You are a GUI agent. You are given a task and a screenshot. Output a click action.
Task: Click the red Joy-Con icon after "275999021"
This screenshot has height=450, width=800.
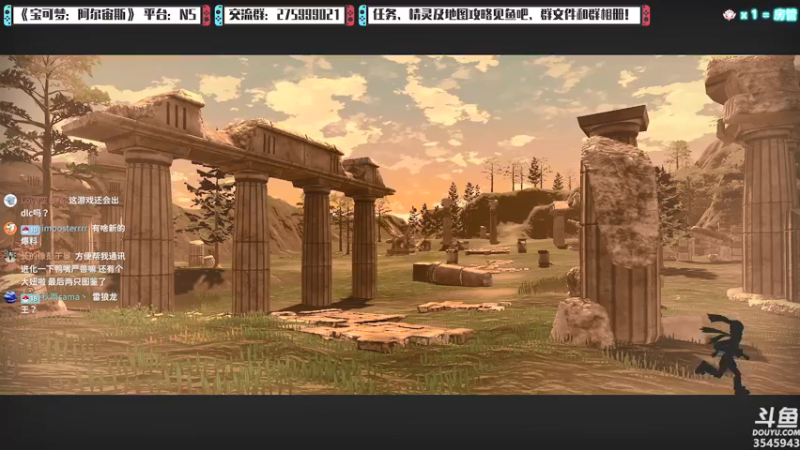(350, 15)
